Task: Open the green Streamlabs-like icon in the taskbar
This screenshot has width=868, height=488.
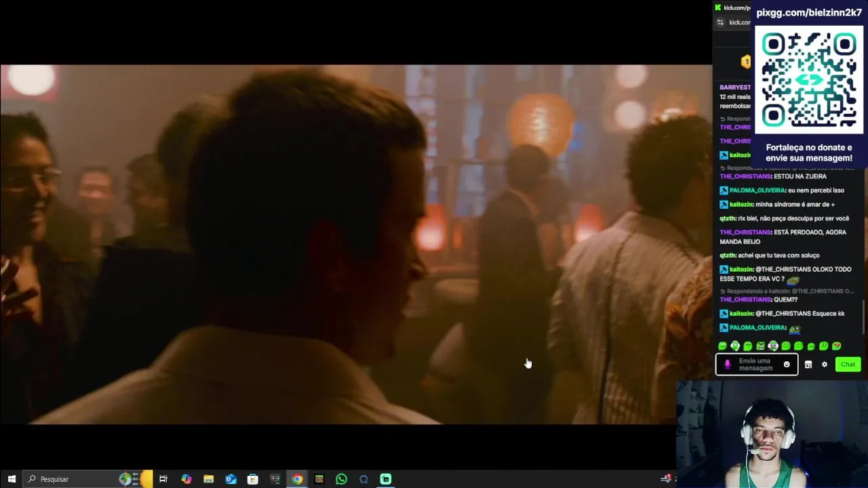Action: click(386, 479)
